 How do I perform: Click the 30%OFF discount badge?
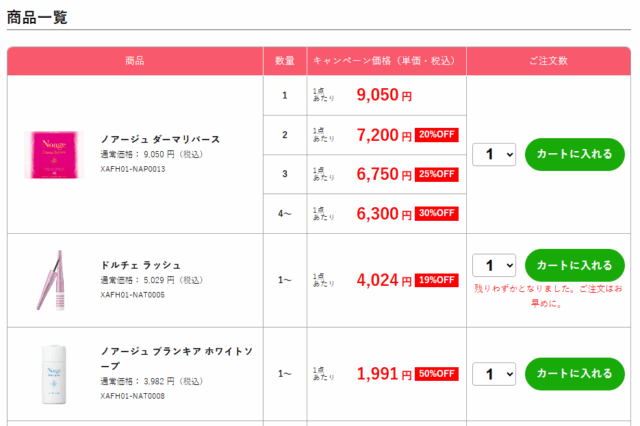437,213
